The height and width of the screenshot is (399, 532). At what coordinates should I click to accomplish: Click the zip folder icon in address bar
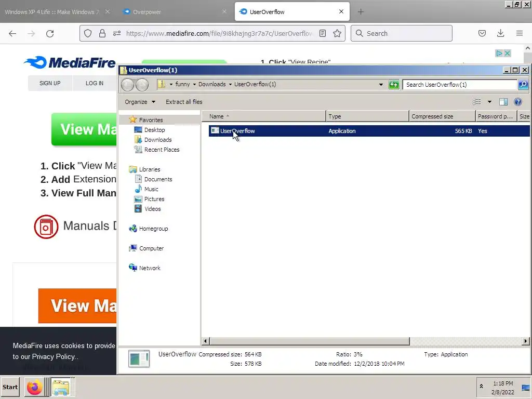(x=162, y=84)
